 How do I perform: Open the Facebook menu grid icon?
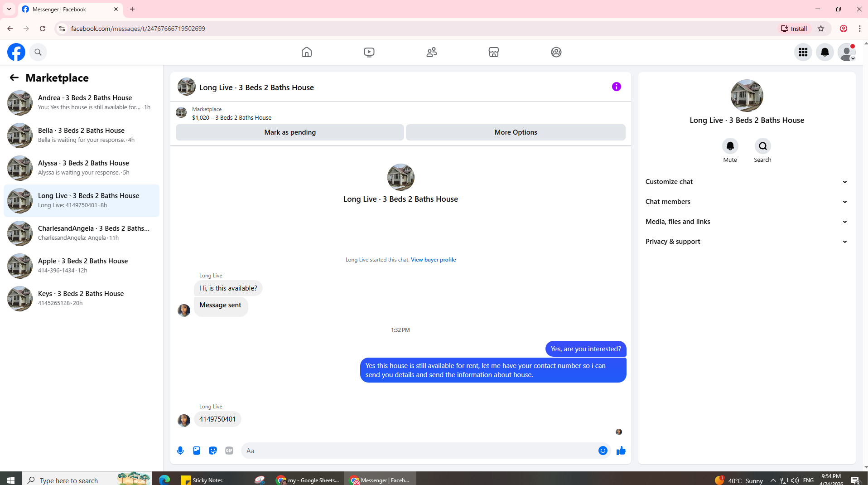[x=803, y=52]
